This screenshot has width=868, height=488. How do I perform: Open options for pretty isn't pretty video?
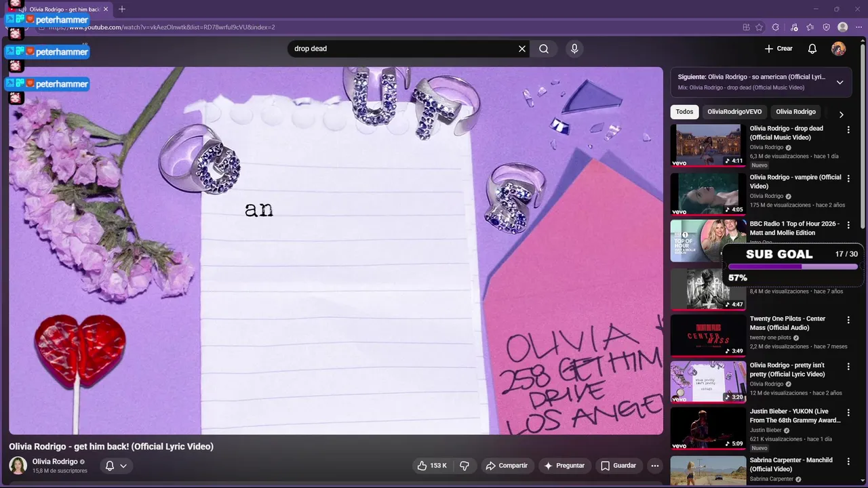(x=848, y=367)
